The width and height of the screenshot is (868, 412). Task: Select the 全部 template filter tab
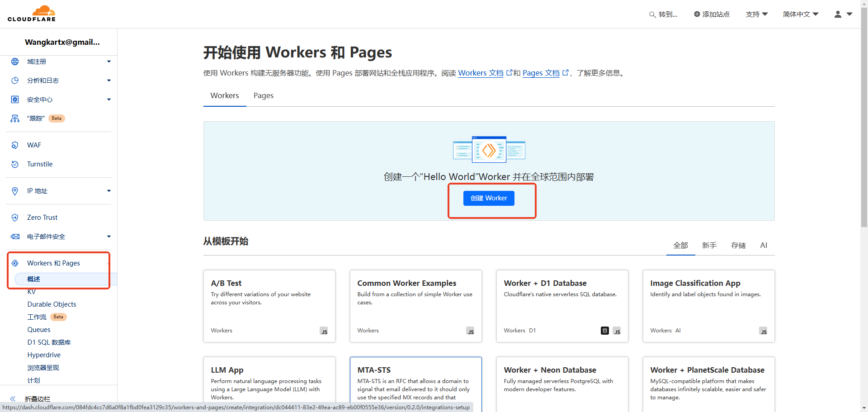click(x=680, y=245)
